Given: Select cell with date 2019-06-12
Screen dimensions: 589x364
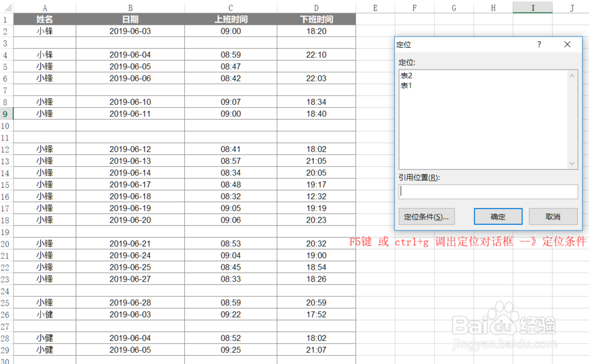Looking at the screenshot, I should click(130, 149).
